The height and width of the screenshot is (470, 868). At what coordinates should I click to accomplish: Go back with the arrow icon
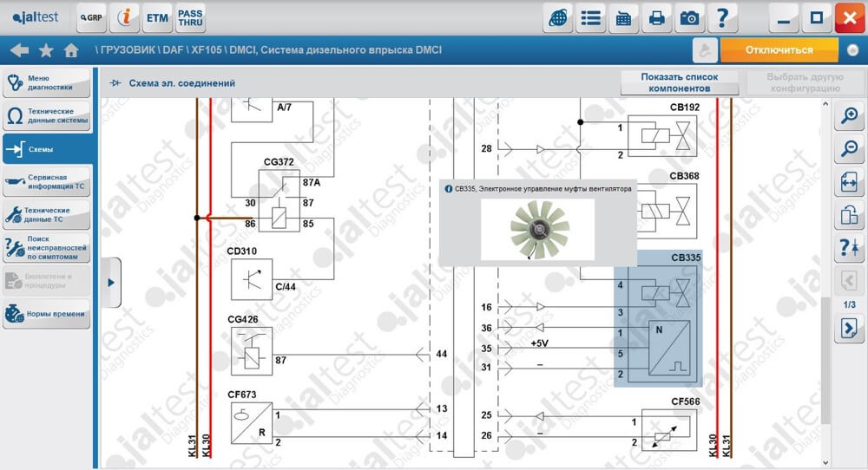pyautogui.click(x=19, y=50)
